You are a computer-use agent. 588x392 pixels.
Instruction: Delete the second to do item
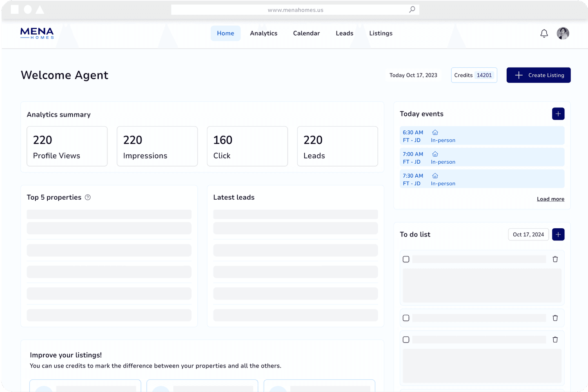(x=555, y=318)
